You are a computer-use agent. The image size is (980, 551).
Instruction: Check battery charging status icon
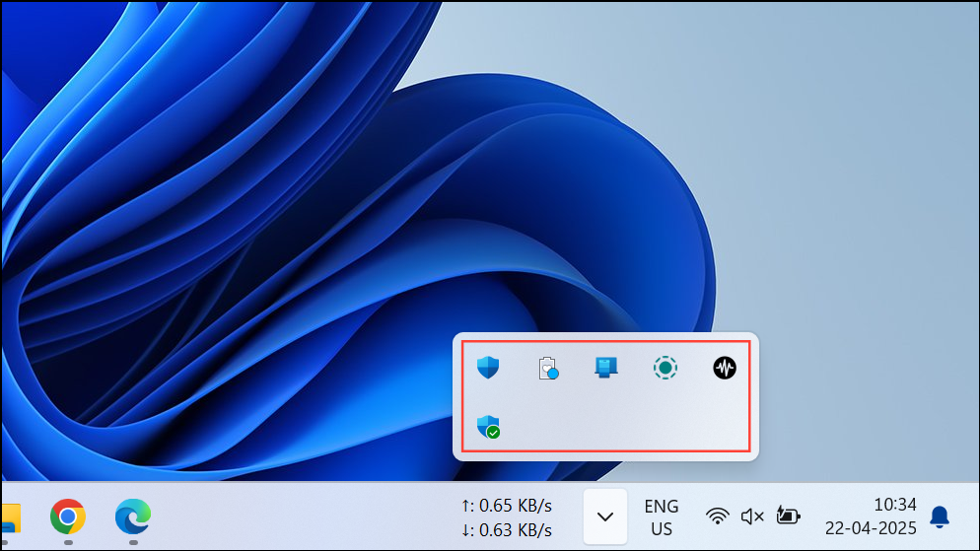(x=788, y=517)
